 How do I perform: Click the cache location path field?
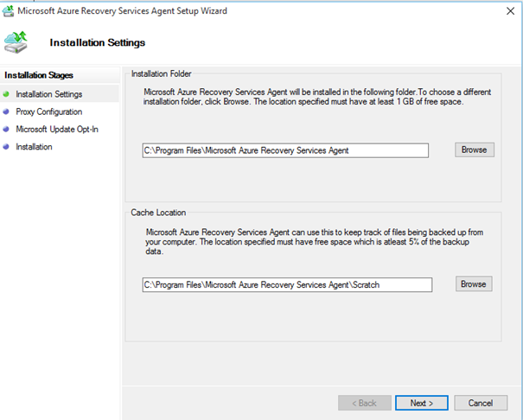[287, 284]
